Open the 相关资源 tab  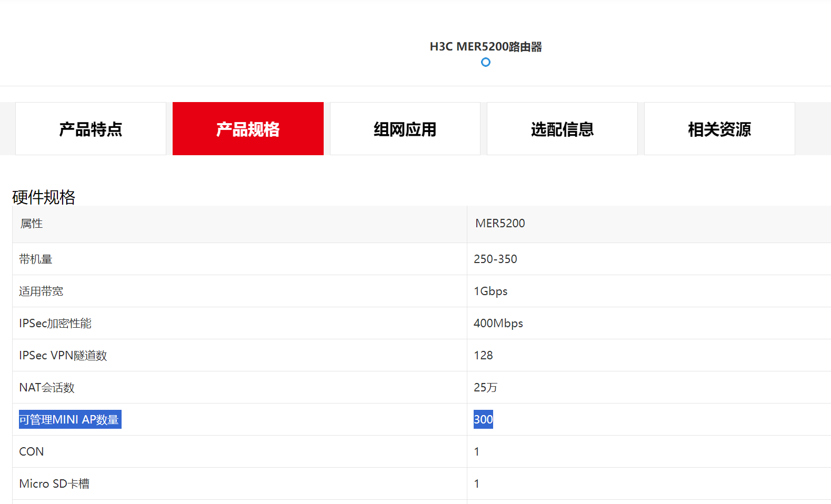[x=719, y=129]
